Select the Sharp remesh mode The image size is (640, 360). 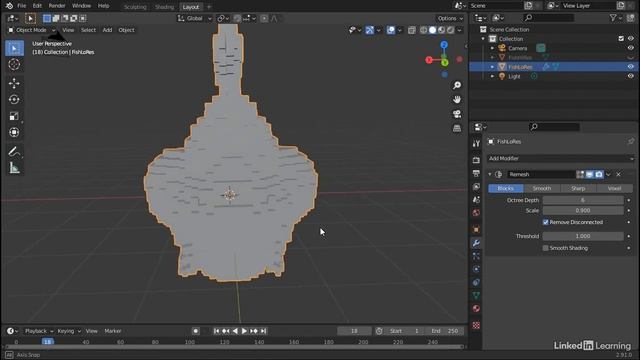[578, 188]
